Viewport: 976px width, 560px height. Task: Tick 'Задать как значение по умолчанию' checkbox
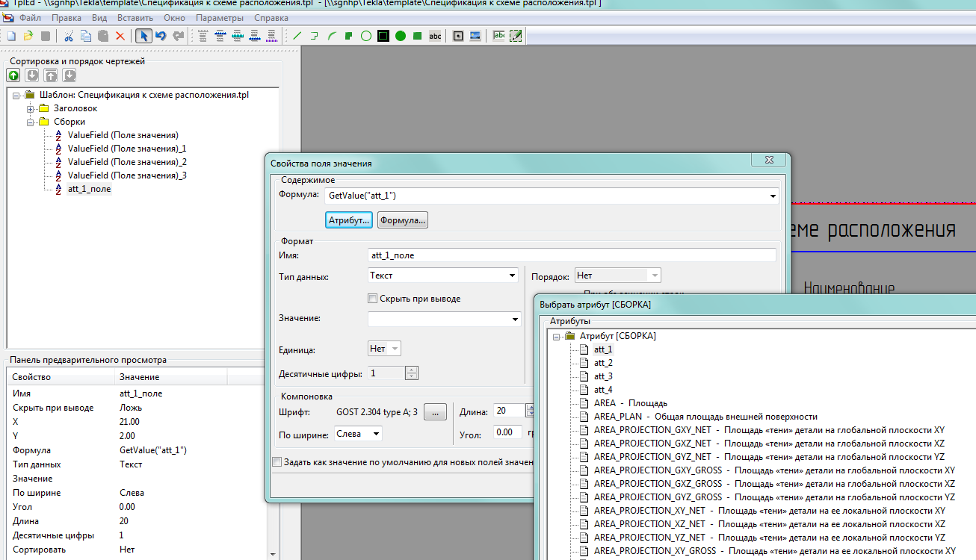(277, 462)
